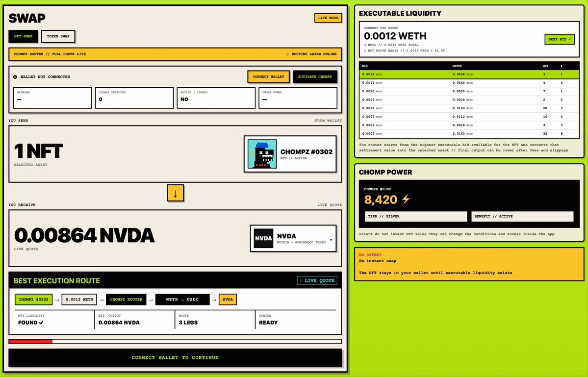Select the 0.0009 WETH bid row
This screenshot has height=377, width=588.
469,100
